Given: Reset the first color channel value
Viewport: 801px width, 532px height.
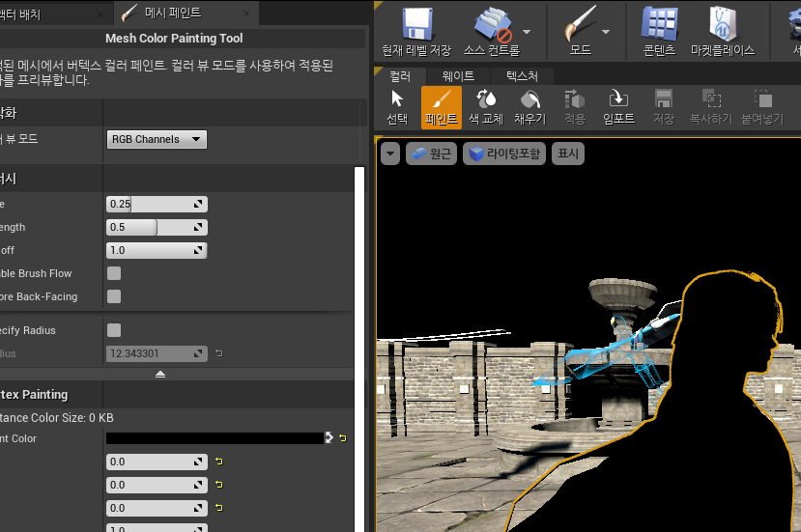Looking at the screenshot, I should tap(219, 462).
